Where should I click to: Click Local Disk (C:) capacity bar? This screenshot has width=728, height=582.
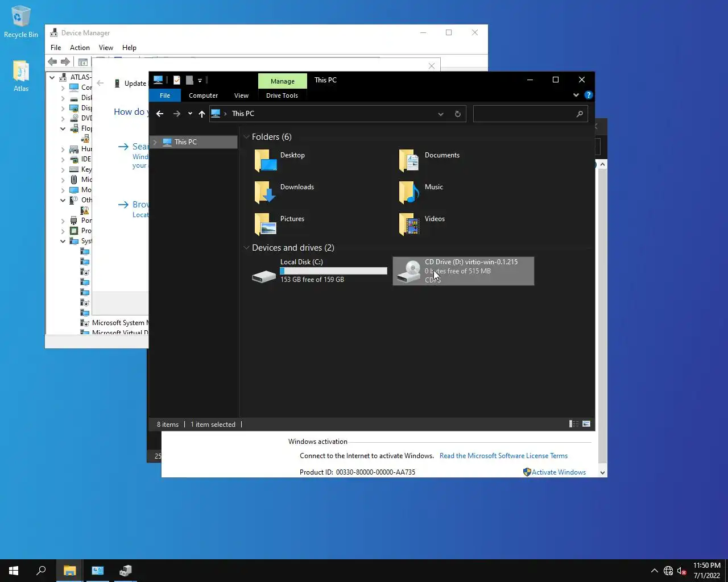[x=333, y=271]
